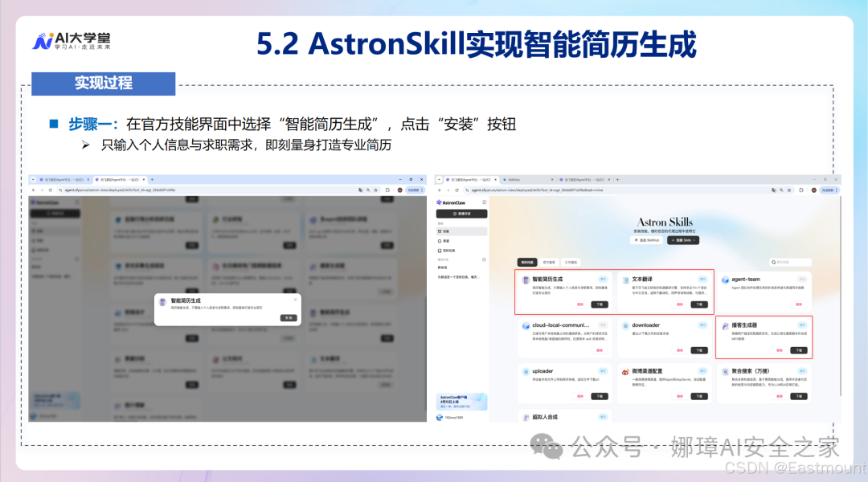Reload the page in left browser window

pyautogui.click(x=51, y=190)
